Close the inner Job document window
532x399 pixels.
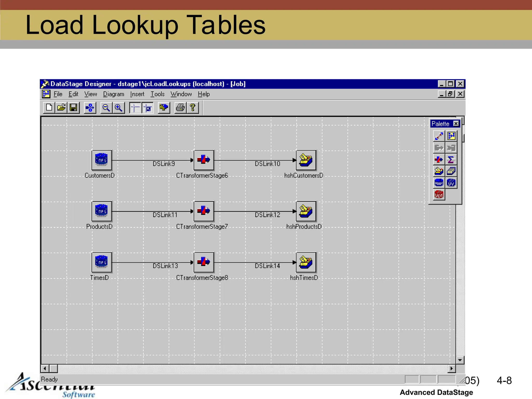tap(460, 94)
